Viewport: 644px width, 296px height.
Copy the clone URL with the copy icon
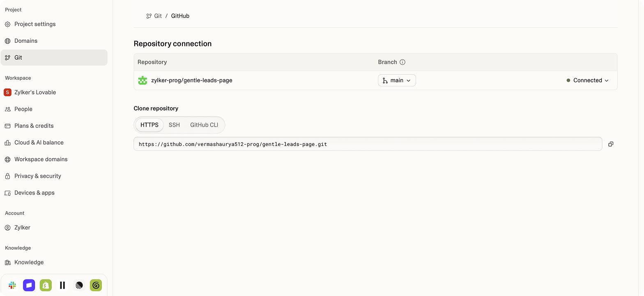click(611, 144)
